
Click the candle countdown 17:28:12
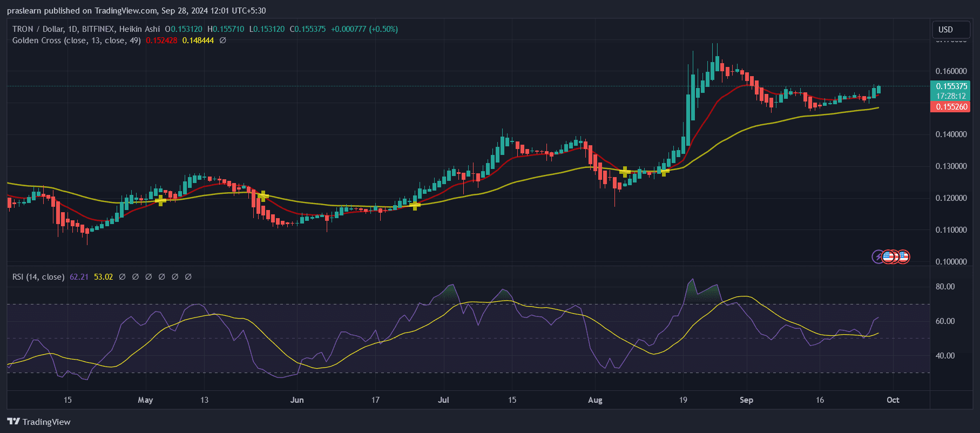[x=950, y=96]
